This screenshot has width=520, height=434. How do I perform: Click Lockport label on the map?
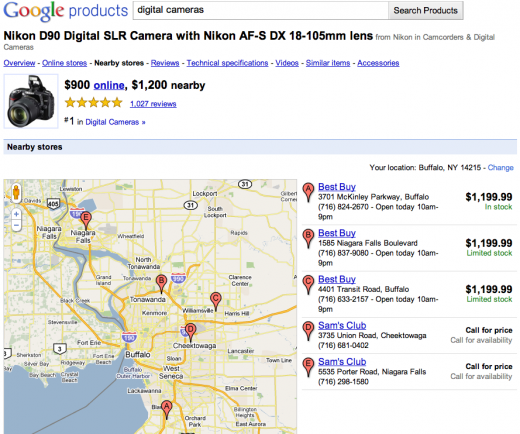[205, 194]
